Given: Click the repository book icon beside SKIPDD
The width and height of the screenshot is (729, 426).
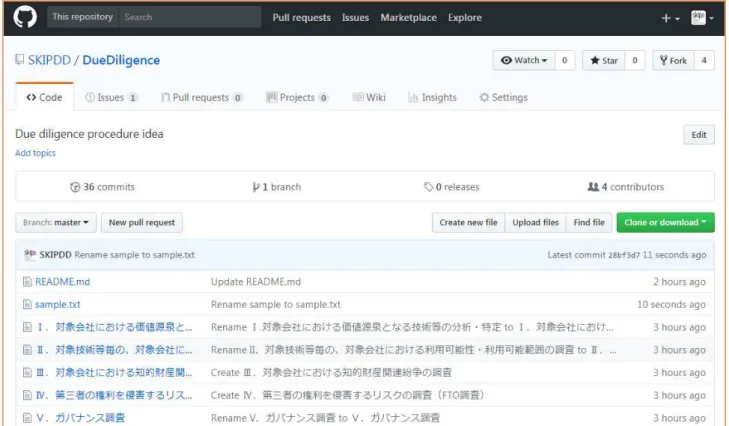Looking at the screenshot, I should point(20,60).
